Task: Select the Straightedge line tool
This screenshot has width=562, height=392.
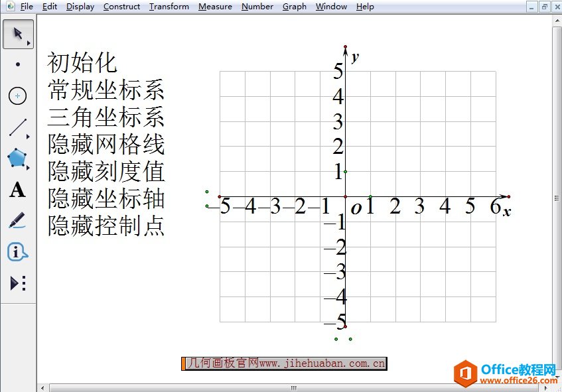Action: pos(18,127)
